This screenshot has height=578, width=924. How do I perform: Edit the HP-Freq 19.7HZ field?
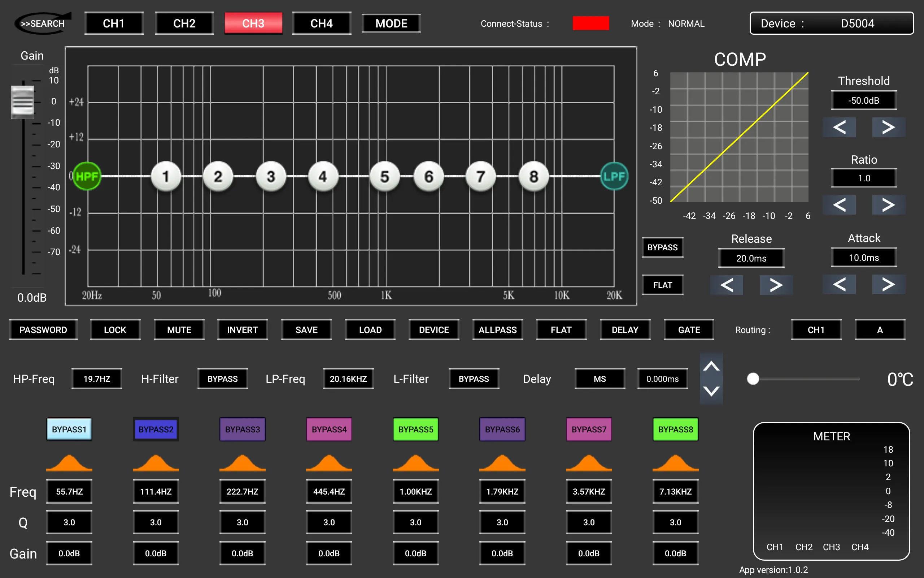tap(97, 379)
